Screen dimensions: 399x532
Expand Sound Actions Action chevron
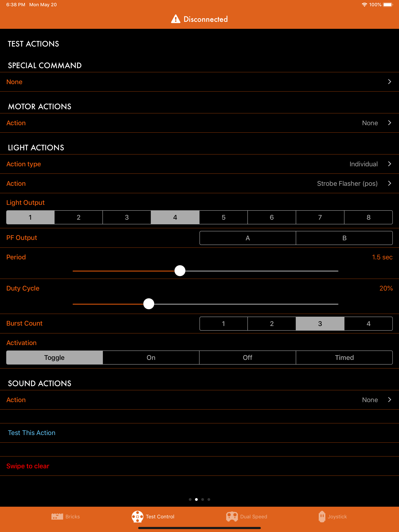click(x=390, y=399)
